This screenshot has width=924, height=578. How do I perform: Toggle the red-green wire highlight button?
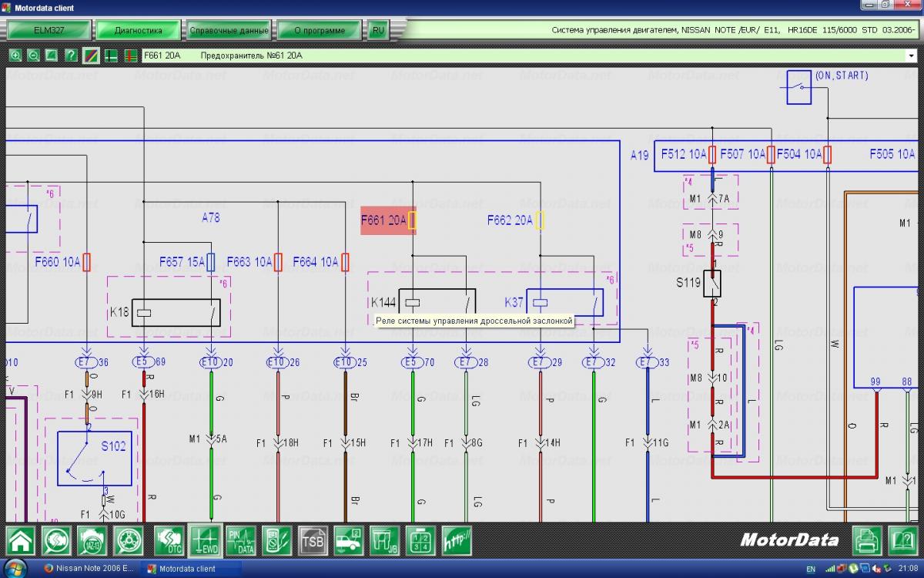[129, 55]
